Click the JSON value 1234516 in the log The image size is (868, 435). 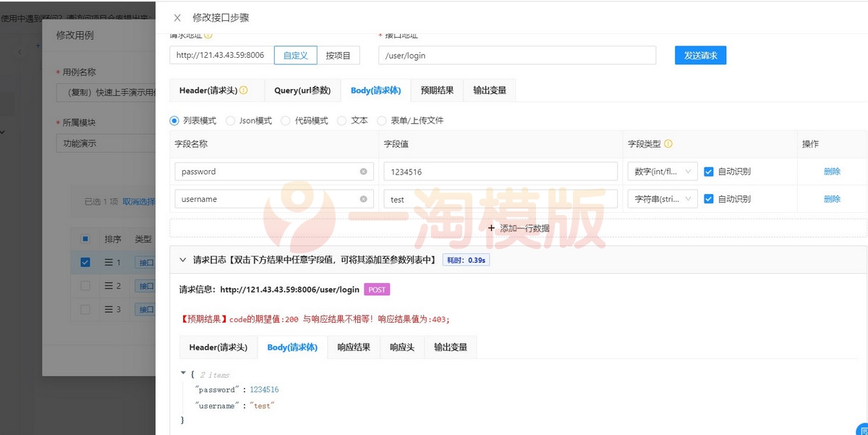click(265, 389)
